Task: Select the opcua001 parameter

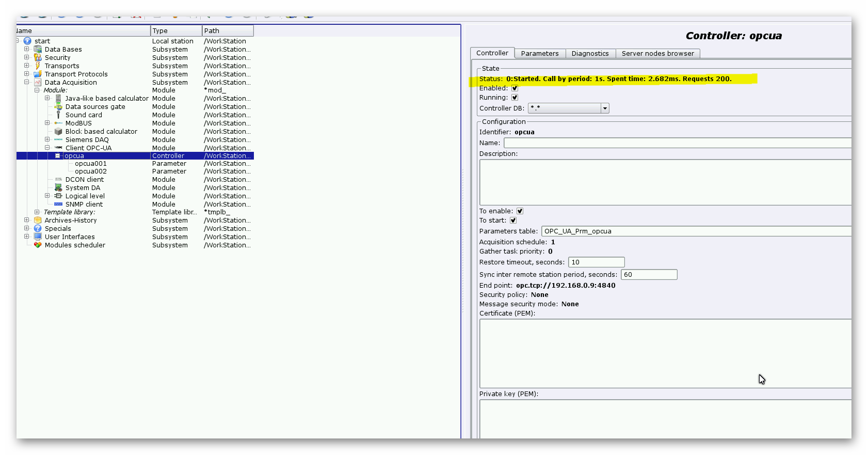Action: [91, 164]
